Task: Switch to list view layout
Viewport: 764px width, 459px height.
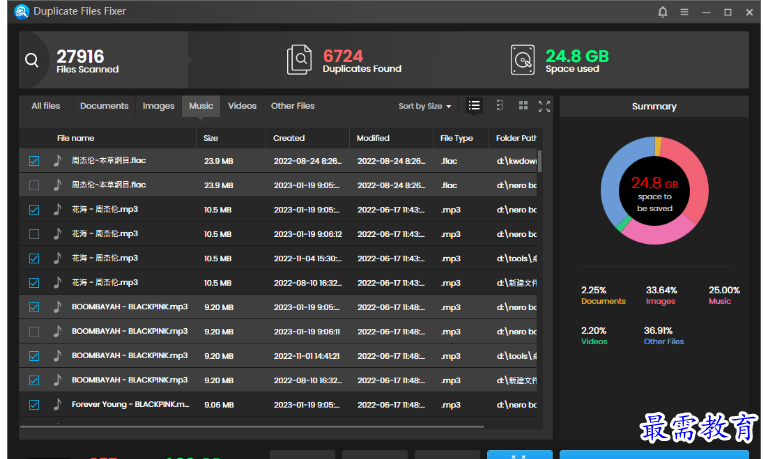Action: point(474,106)
